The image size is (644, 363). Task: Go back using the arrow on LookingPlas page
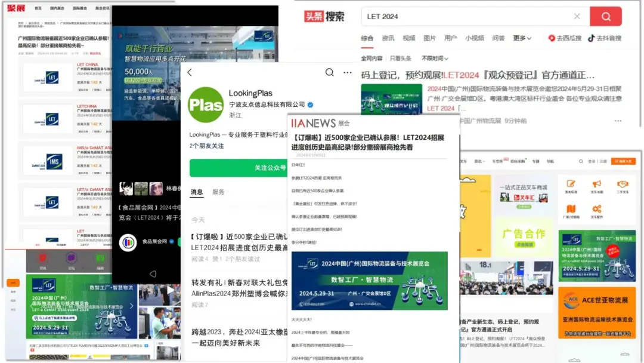190,72
